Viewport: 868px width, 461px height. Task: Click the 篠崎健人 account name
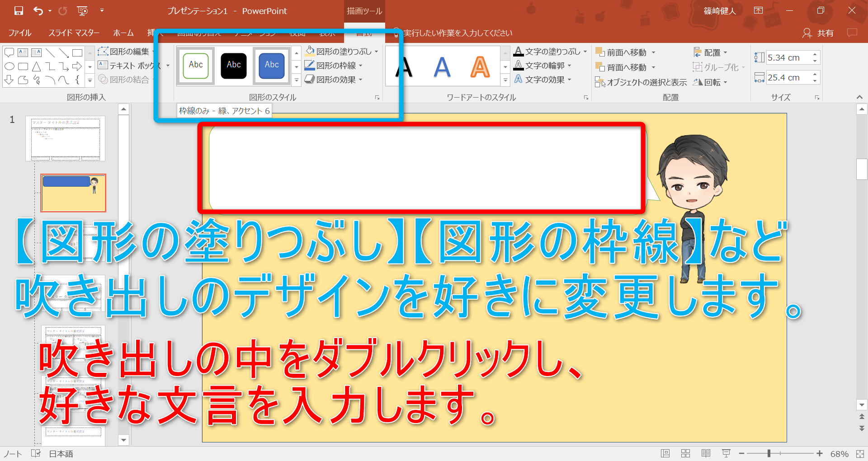pyautogui.click(x=720, y=11)
